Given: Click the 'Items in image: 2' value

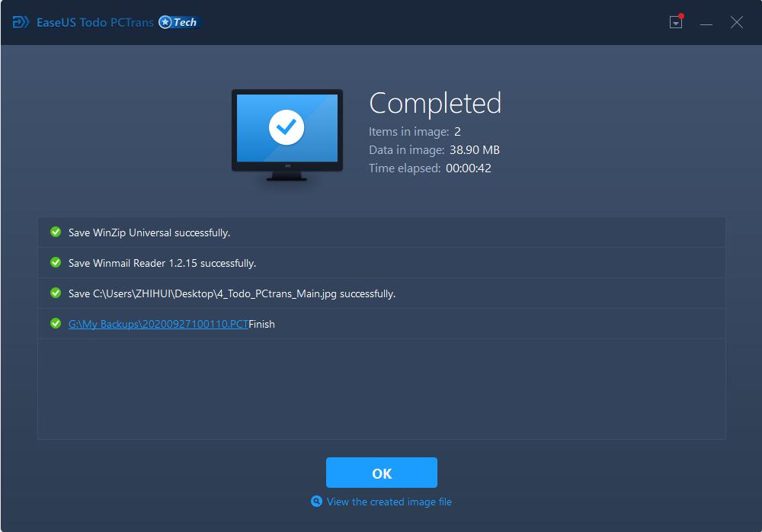Looking at the screenshot, I should 457,132.
